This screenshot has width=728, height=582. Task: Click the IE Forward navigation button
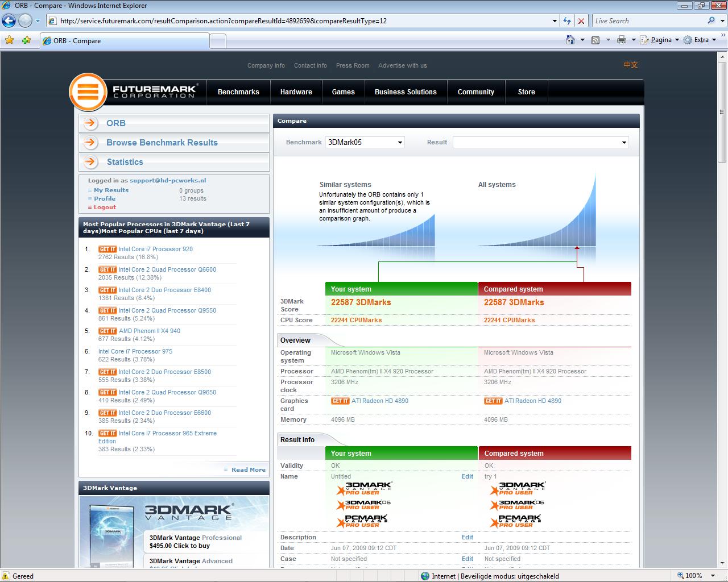pos(25,21)
